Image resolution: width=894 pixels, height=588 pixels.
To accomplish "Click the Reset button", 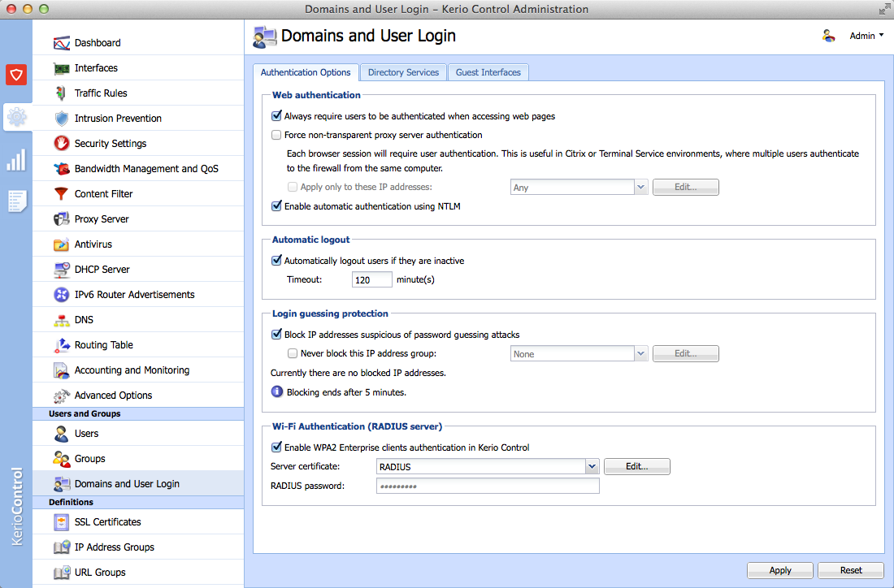I will tap(851, 570).
